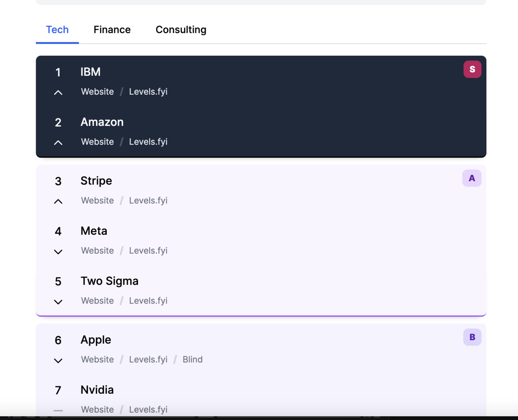Click the up chevron under Stripe rank

(58, 201)
